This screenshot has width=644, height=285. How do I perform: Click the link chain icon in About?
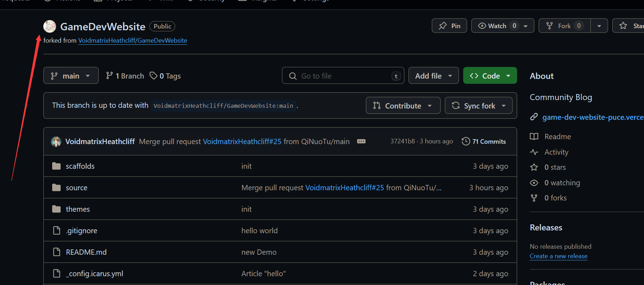(534, 117)
